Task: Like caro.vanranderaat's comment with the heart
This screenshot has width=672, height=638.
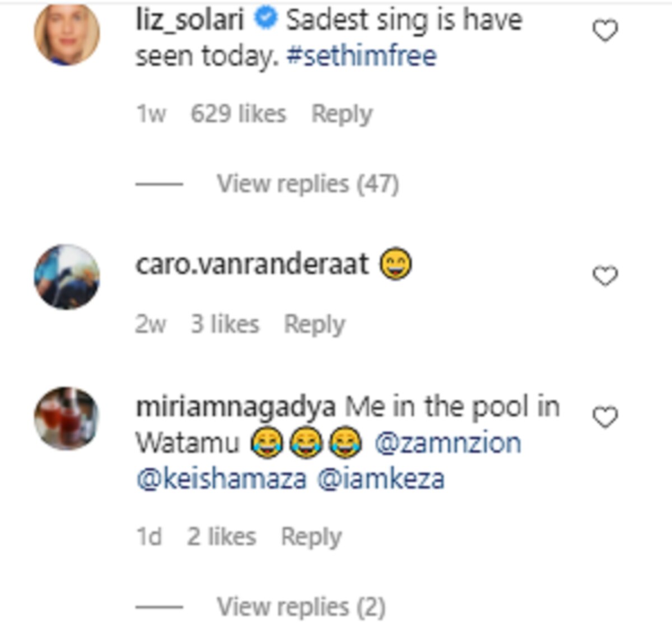Action: coord(605,276)
